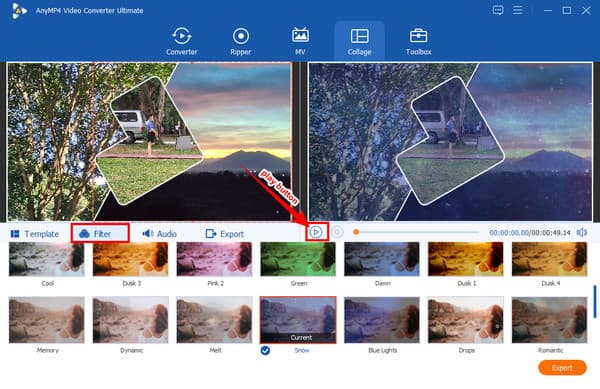Click the playback progress slider handle
Screen dimensions: 600x389
point(356,232)
